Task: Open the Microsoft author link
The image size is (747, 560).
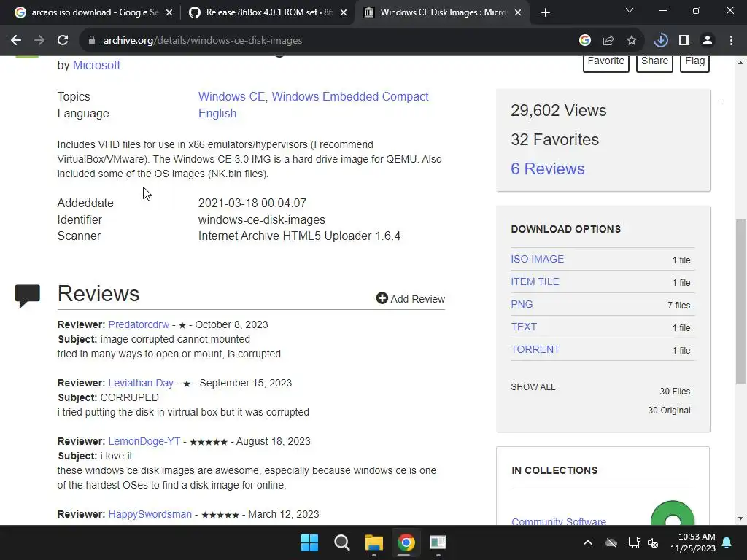Action: point(96,65)
